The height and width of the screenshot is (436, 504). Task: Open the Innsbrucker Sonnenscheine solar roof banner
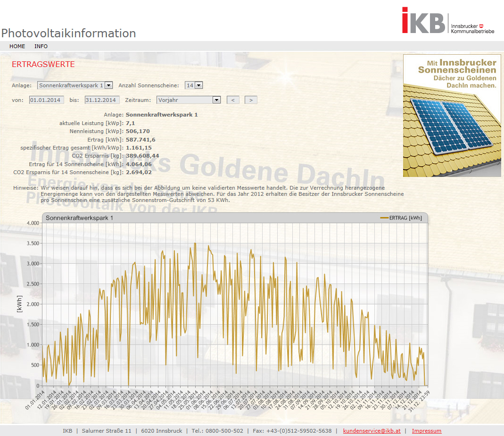coord(452,116)
